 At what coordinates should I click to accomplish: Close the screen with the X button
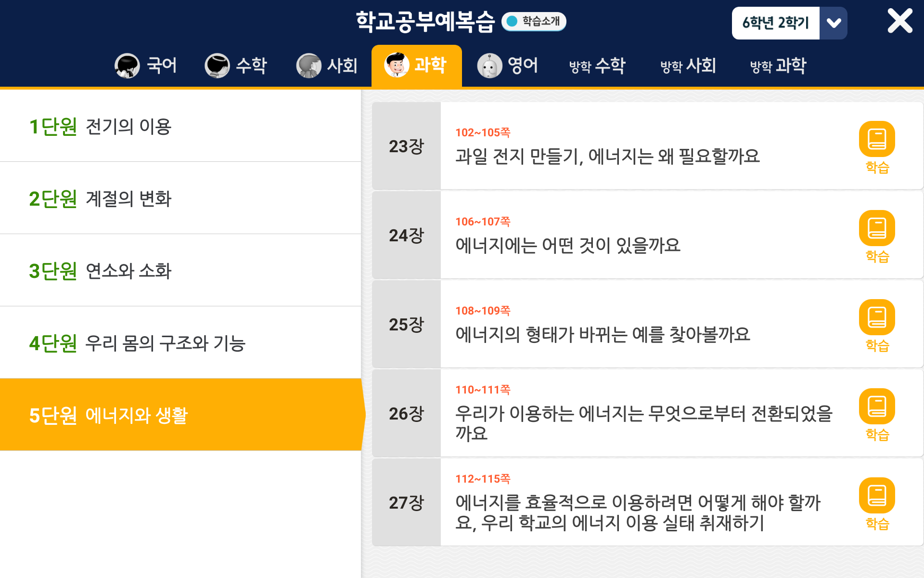899,21
